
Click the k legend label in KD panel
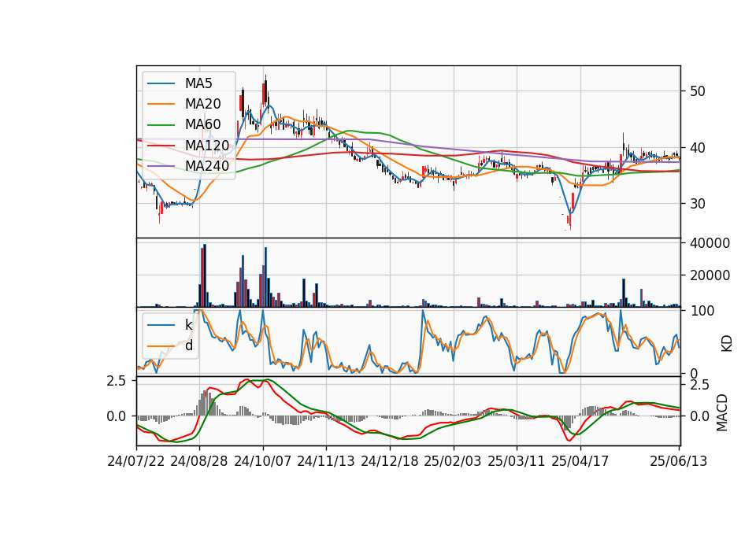[x=188, y=325]
